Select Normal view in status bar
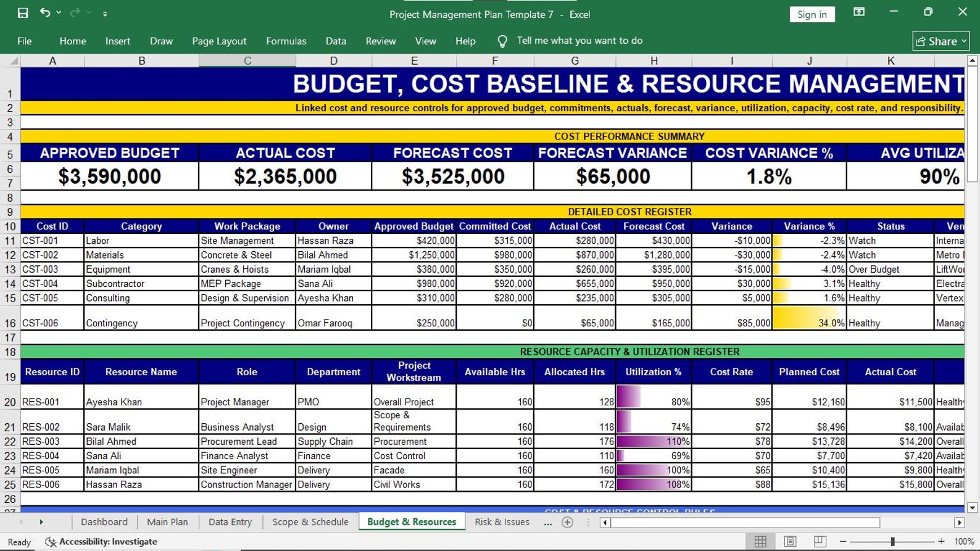This screenshot has height=551, width=980. [760, 541]
